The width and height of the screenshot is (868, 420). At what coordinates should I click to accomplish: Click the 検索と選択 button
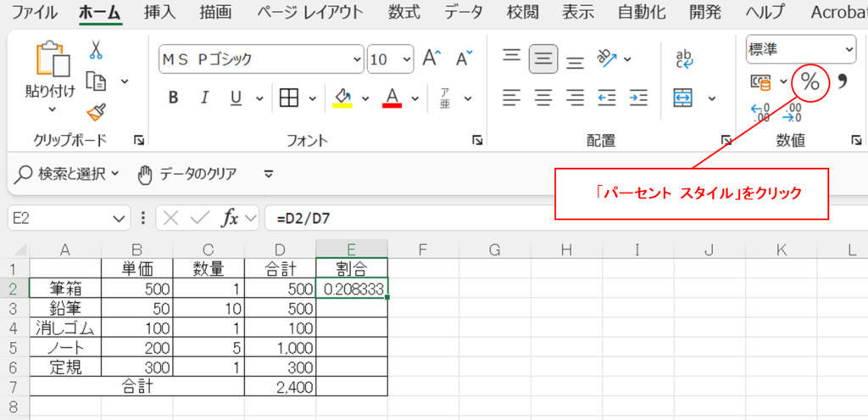(x=68, y=174)
